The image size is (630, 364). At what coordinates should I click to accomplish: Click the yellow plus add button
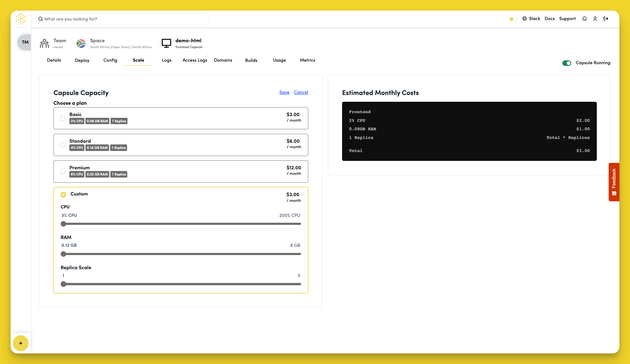coord(21,343)
